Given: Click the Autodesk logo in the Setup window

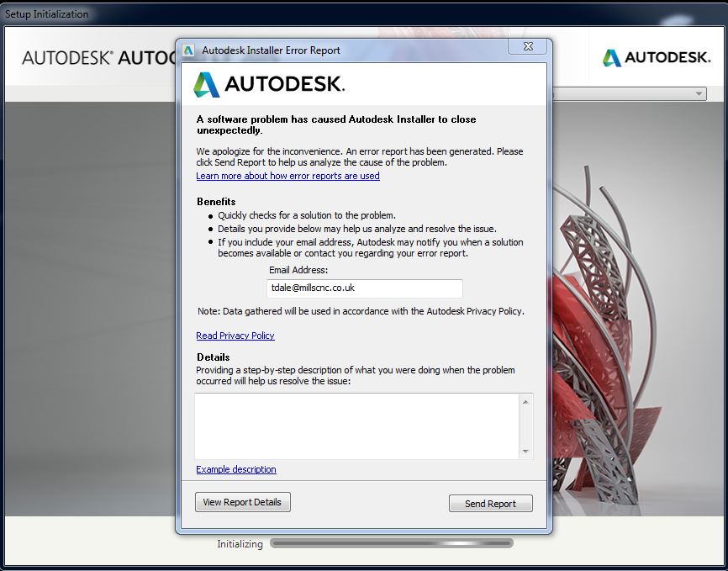Looking at the screenshot, I should pyautogui.click(x=657, y=58).
